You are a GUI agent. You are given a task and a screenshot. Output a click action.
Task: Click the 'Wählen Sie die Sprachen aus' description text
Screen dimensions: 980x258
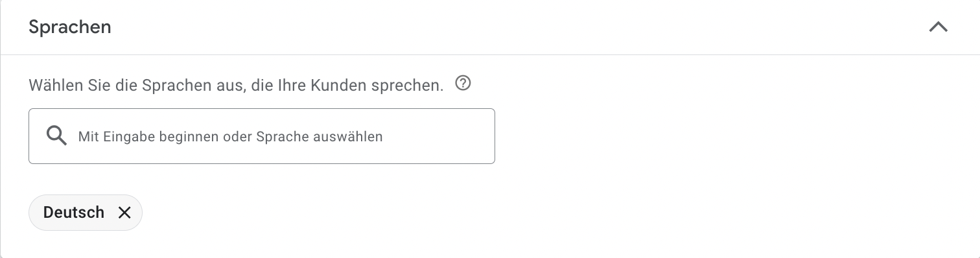pos(236,84)
